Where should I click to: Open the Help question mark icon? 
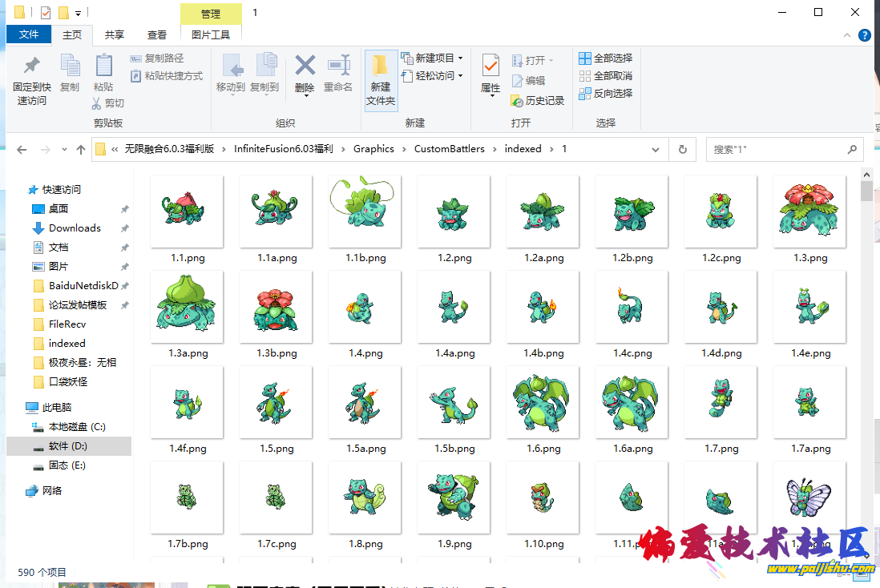click(x=865, y=35)
